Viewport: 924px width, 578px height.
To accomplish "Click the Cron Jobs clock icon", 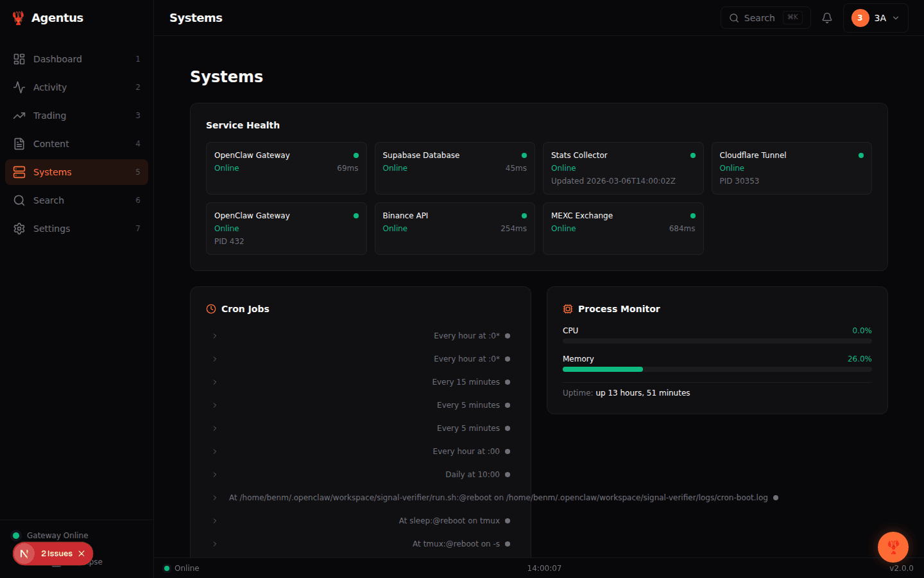I will pyautogui.click(x=210, y=308).
